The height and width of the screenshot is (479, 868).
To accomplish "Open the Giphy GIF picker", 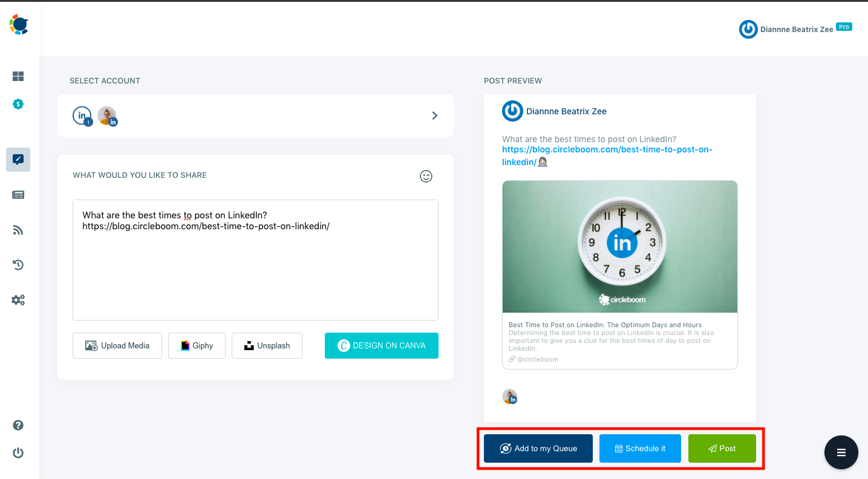I will click(197, 345).
